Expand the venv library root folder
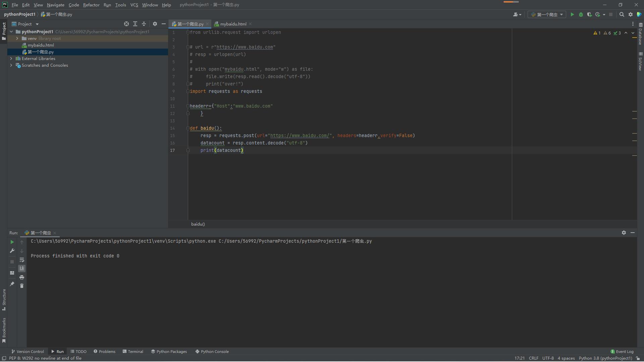This screenshot has height=362, width=644. [17, 39]
